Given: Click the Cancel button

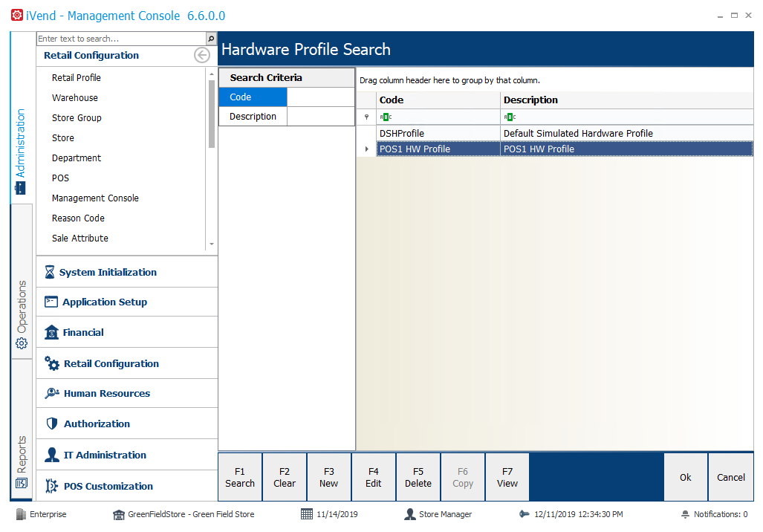Looking at the screenshot, I should (731, 477).
